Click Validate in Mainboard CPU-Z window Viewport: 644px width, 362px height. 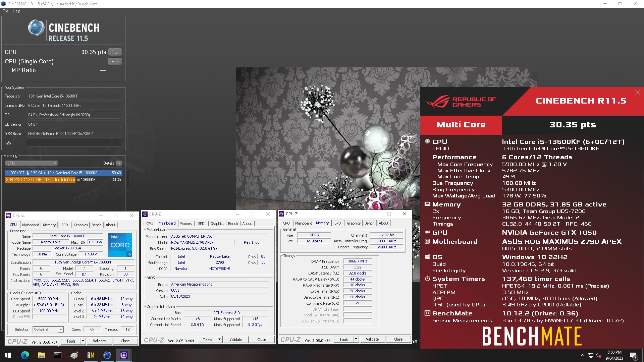236,340
